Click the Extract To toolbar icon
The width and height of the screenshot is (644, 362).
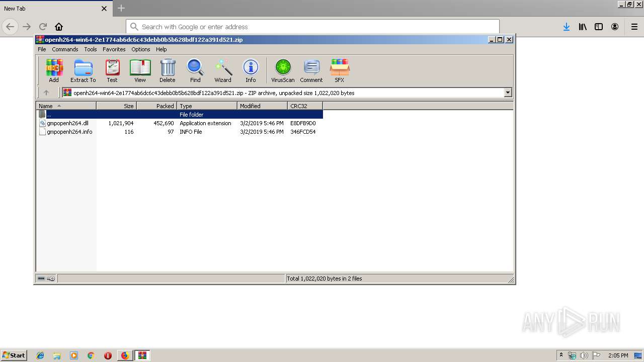[x=83, y=70]
